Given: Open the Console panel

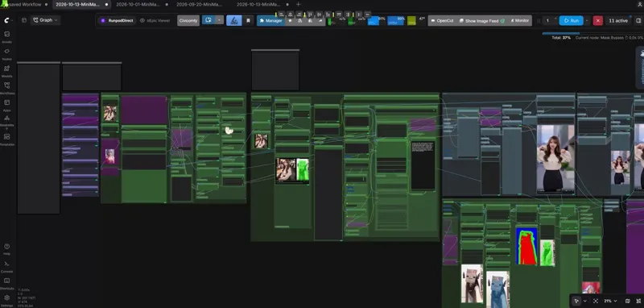Looking at the screenshot, I should [7, 266].
